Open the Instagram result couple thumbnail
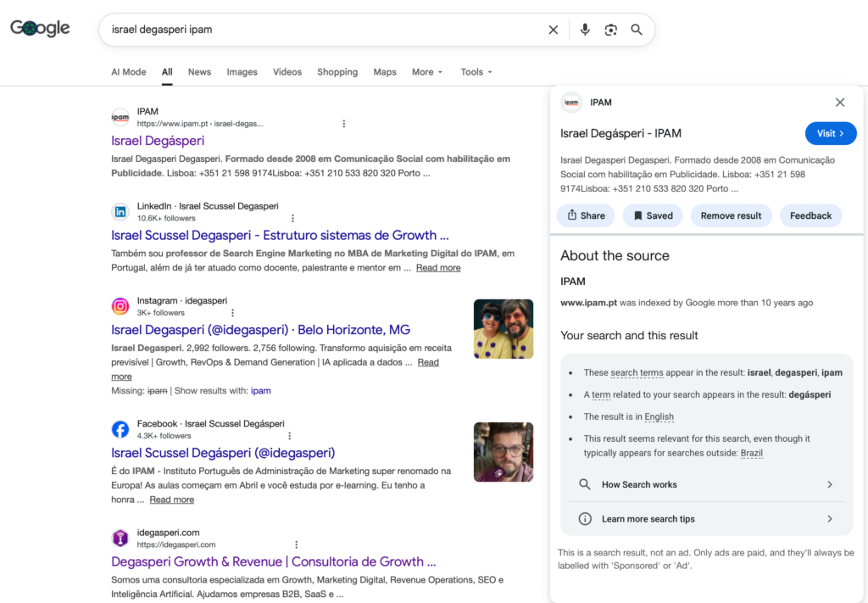Screen dimensions: 868x603 pyautogui.click(x=504, y=329)
